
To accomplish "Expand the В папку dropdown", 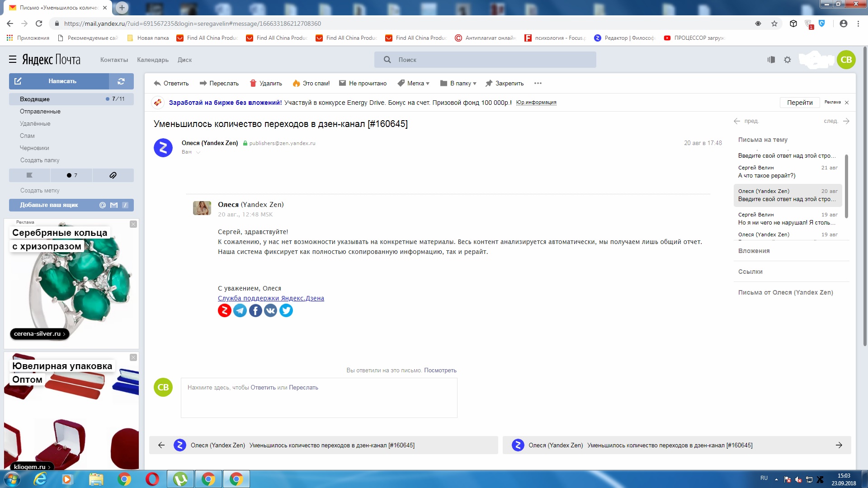I will coord(458,83).
